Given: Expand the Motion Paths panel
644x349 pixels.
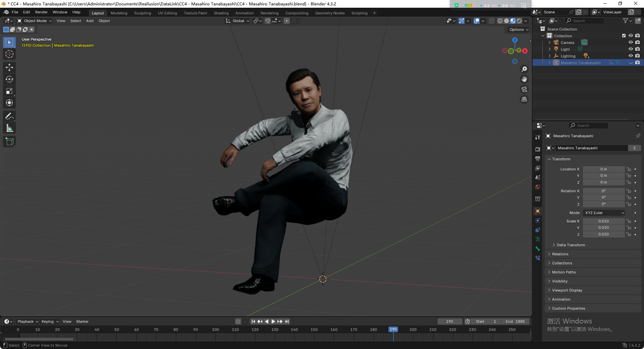Looking at the screenshot, I should point(564,272).
